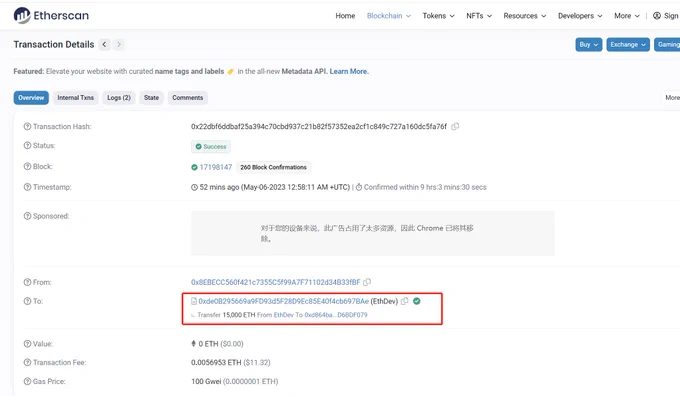The width and height of the screenshot is (680, 396).
Task: Click the Etherscan logo
Action: (x=51, y=16)
